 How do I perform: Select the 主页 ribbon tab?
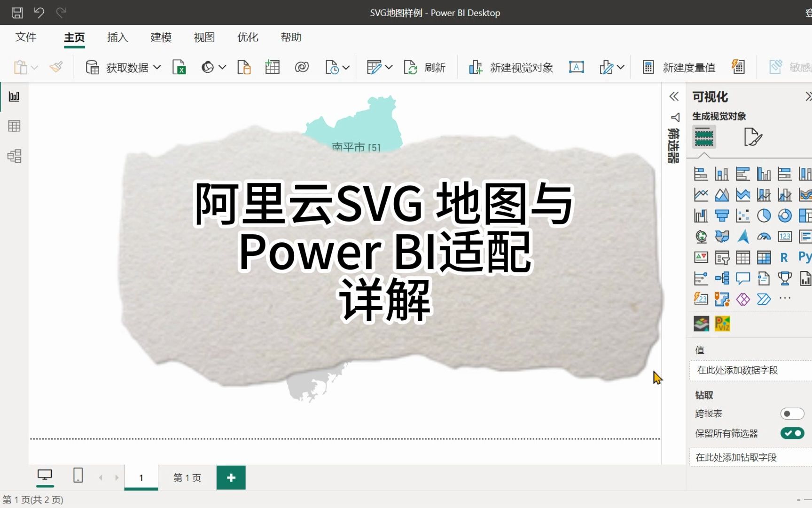coord(74,37)
